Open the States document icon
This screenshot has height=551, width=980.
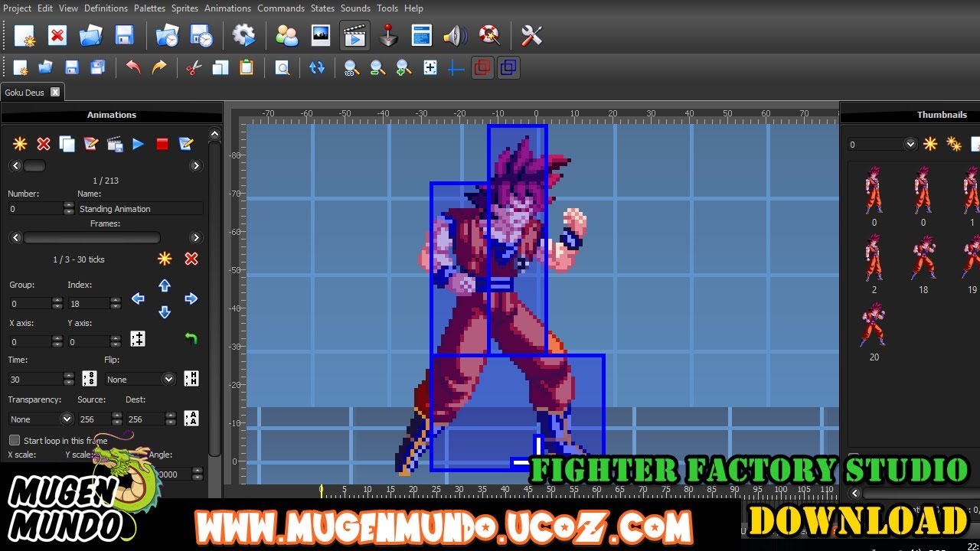[x=422, y=35]
